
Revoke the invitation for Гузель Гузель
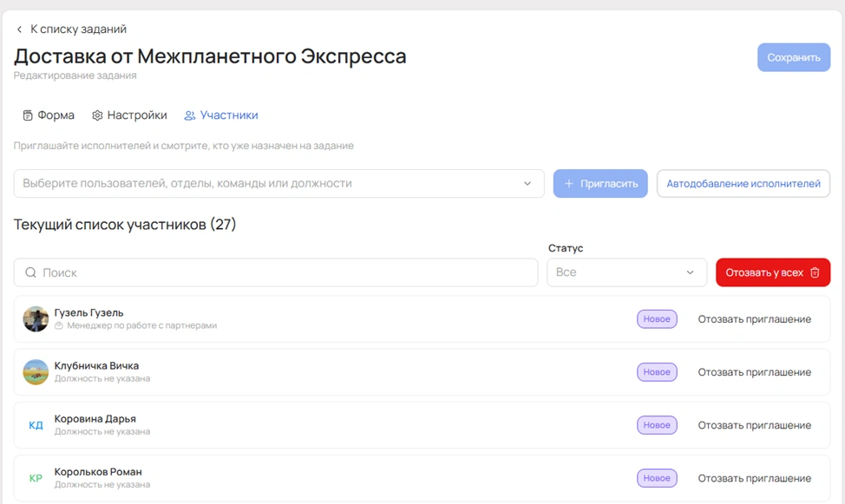click(755, 319)
